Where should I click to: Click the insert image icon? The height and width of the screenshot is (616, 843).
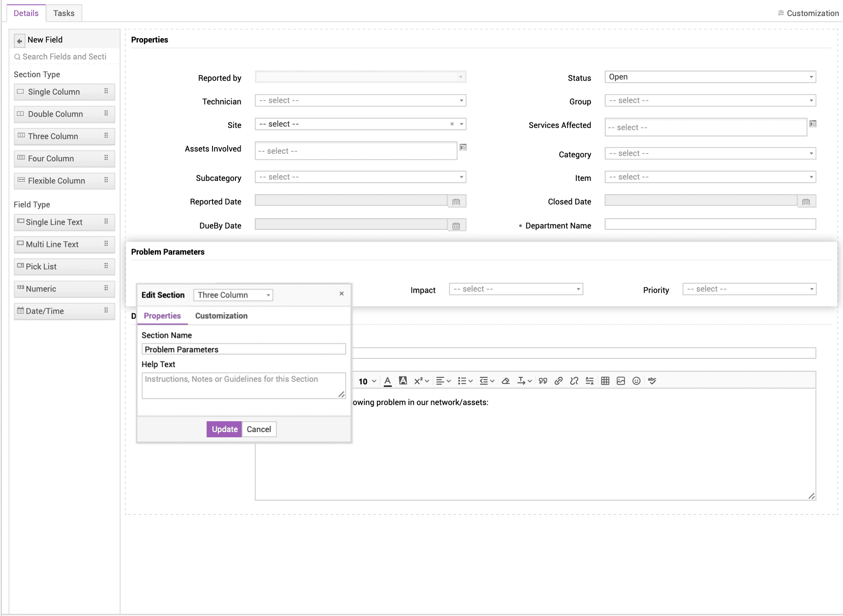[621, 381]
